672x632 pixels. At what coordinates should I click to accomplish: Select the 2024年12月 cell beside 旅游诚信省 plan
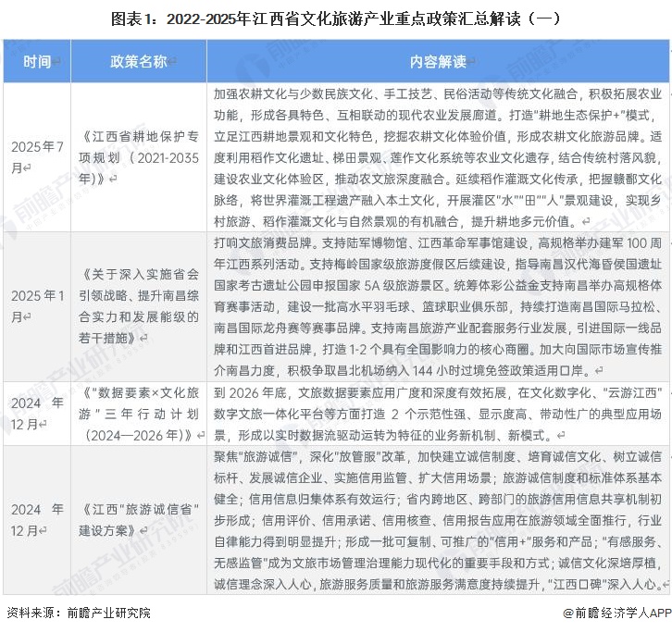[x=38, y=520]
